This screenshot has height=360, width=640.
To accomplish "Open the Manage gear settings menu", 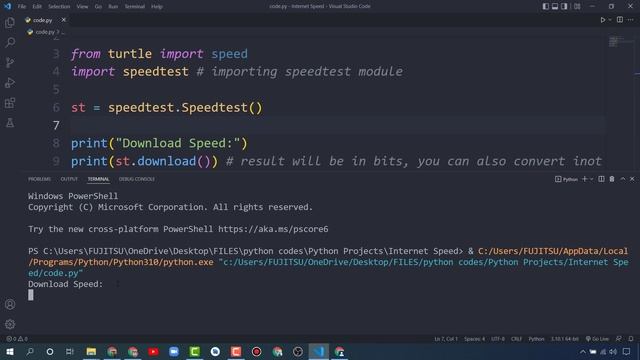I will click(x=10, y=324).
